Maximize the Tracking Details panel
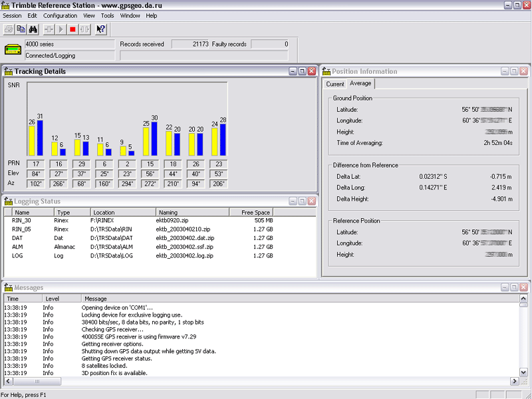Viewport: 532px width, 399px height. [x=302, y=71]
